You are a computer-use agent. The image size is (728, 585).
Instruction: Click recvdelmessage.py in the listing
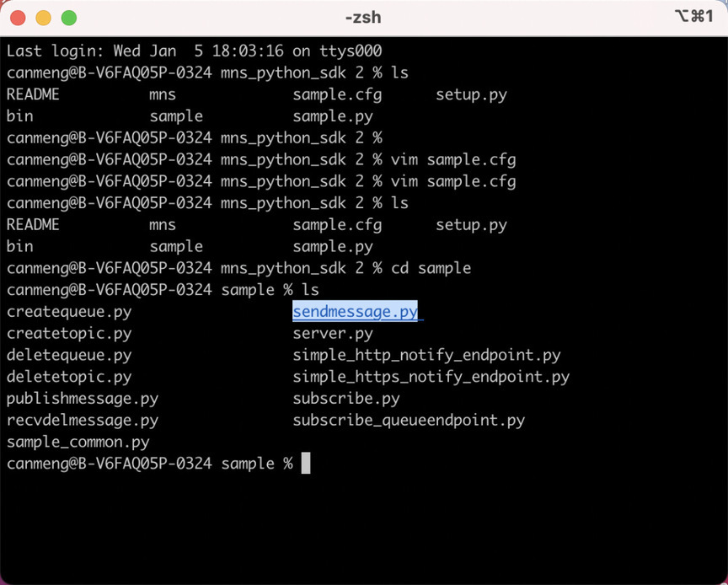pos(83,421)
